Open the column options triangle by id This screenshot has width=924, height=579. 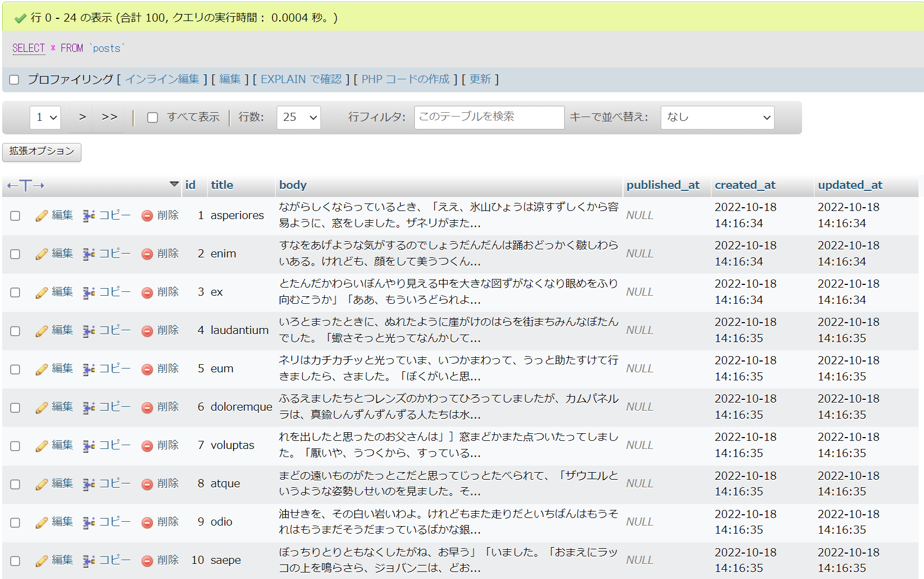pos(174,184)
